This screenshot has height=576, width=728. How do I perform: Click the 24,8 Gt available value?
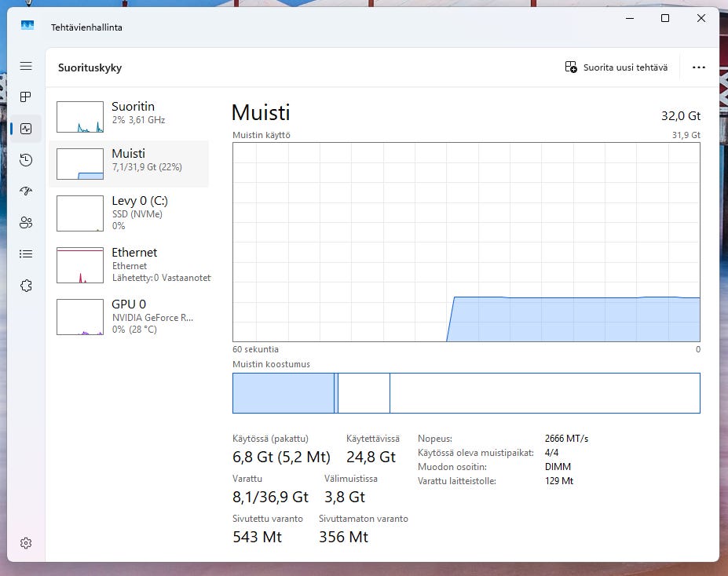coord(371,457)
